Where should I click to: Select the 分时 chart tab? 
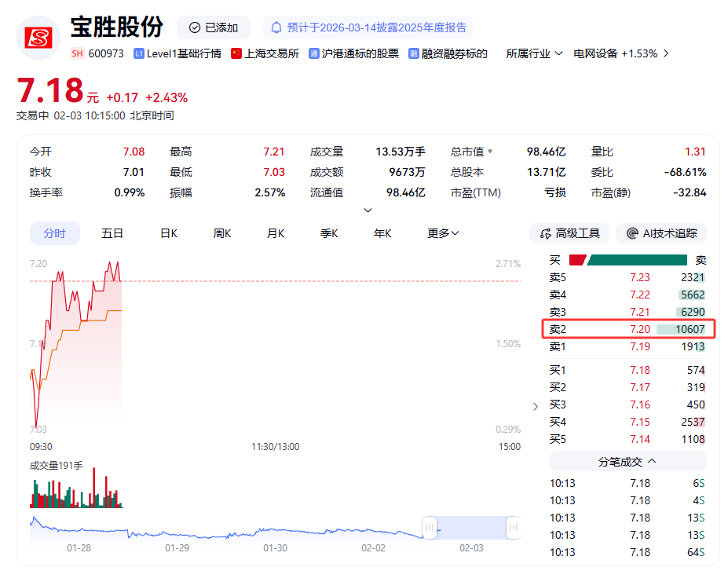[x=55, y=233]
